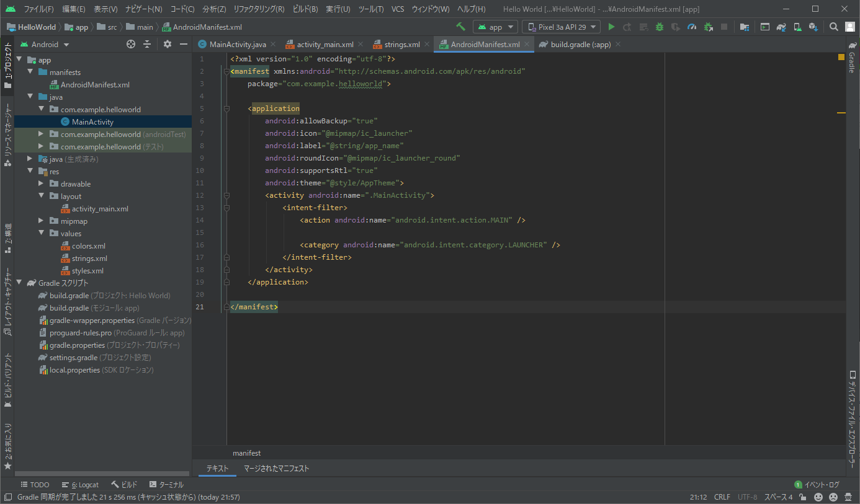Open the イベント・ログ button

pyautogui.click(x=817, y=485)
